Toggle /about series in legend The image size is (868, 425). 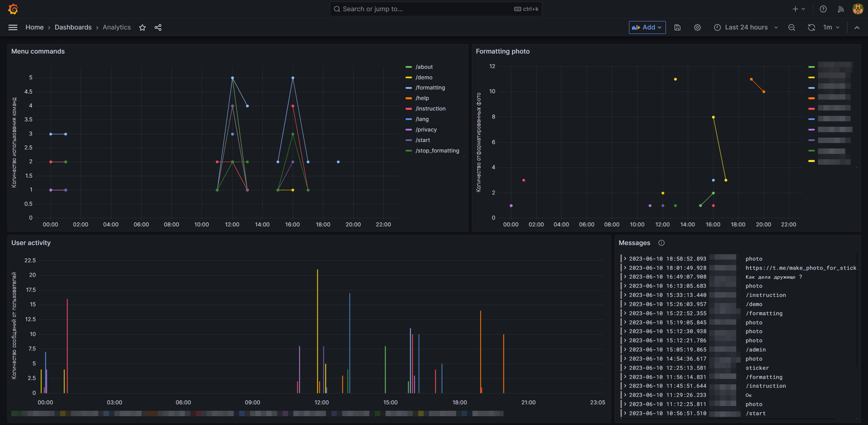coord(424,67)
